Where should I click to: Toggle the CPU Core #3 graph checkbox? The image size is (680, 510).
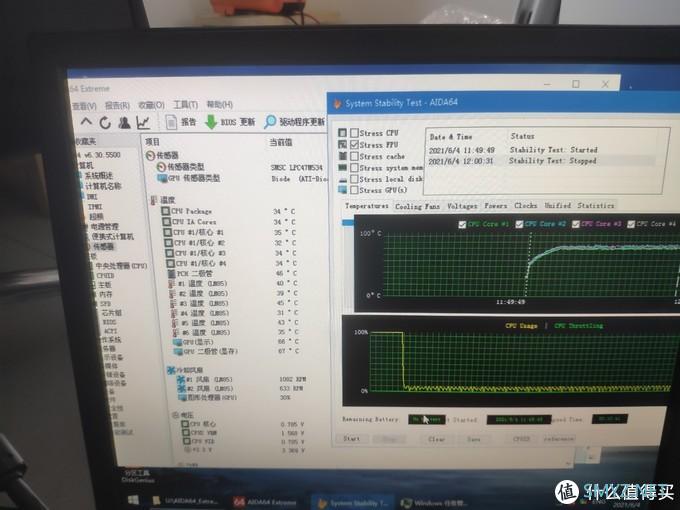pos(575,224)
